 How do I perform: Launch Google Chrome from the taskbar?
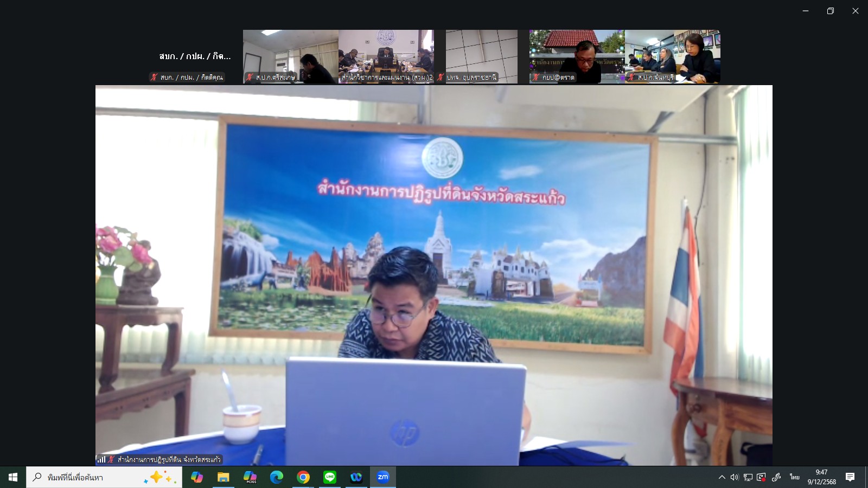pos(303,477)
